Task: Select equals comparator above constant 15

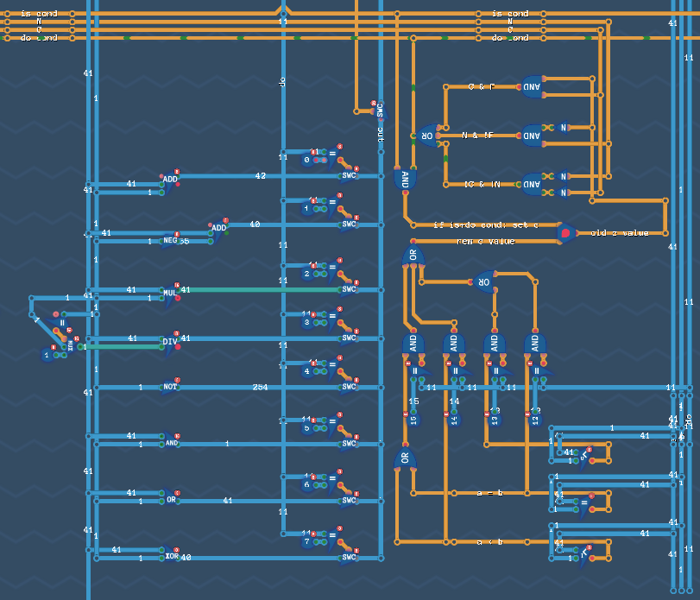Action: [x=415, y=371]
